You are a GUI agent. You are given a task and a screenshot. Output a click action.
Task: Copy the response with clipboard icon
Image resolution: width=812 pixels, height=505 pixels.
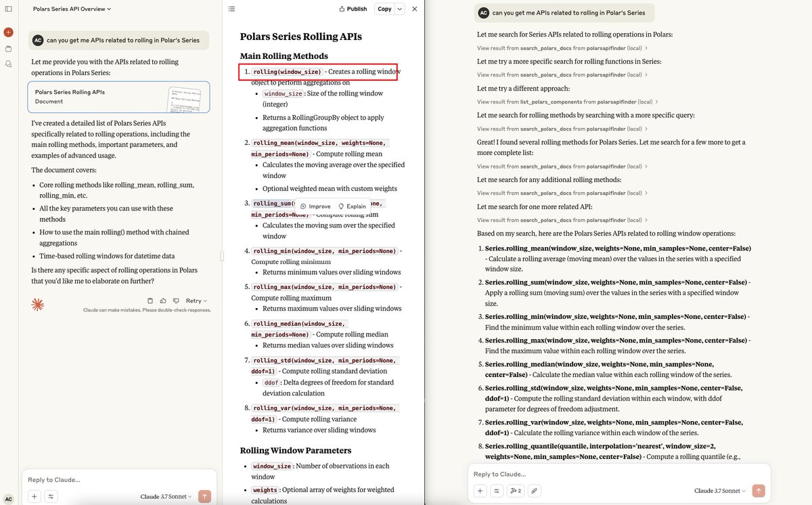click(150, 301)
